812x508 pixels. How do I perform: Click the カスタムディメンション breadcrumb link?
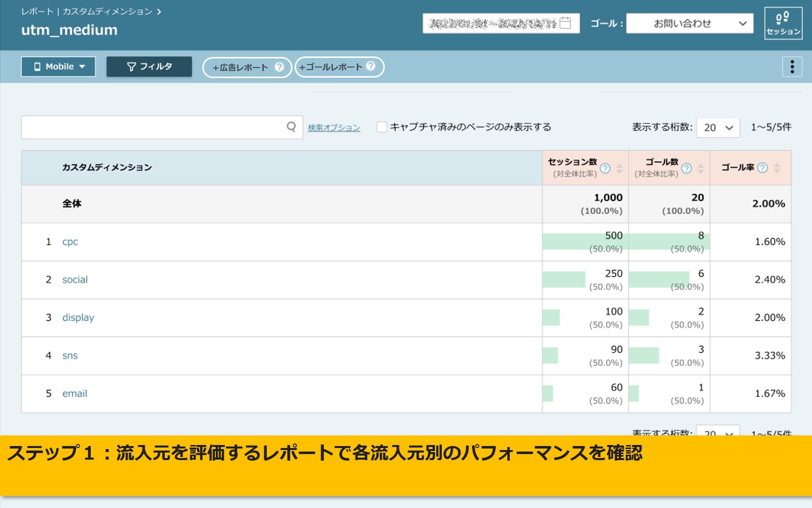107,12
